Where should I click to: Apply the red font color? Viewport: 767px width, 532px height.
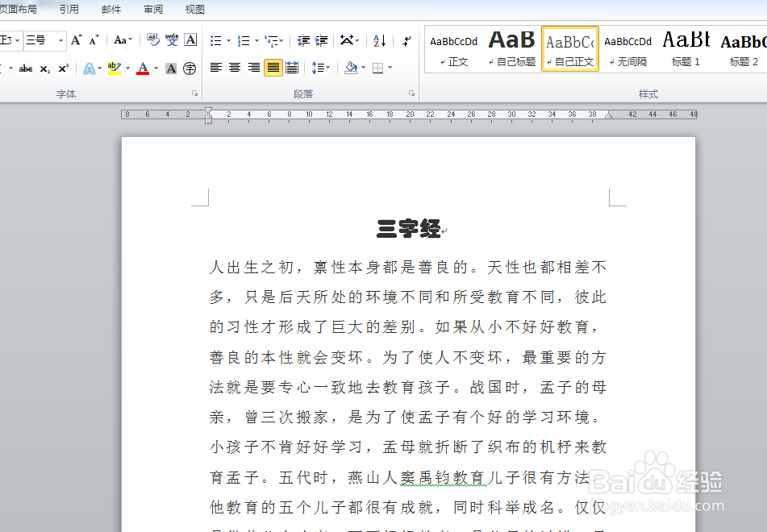click(143, 69)
